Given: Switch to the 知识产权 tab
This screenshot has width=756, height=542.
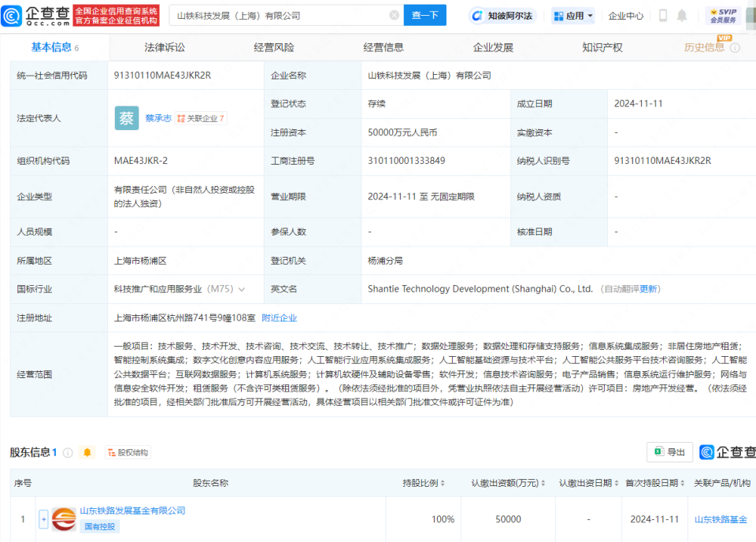Looking at the screenshot, I should coord(602,47).
